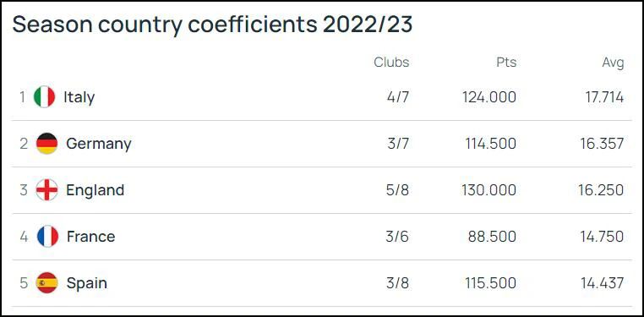Click Germany's 16.357 average value
The height and width of the screenshot is (317, 644).
pos(602,144)
